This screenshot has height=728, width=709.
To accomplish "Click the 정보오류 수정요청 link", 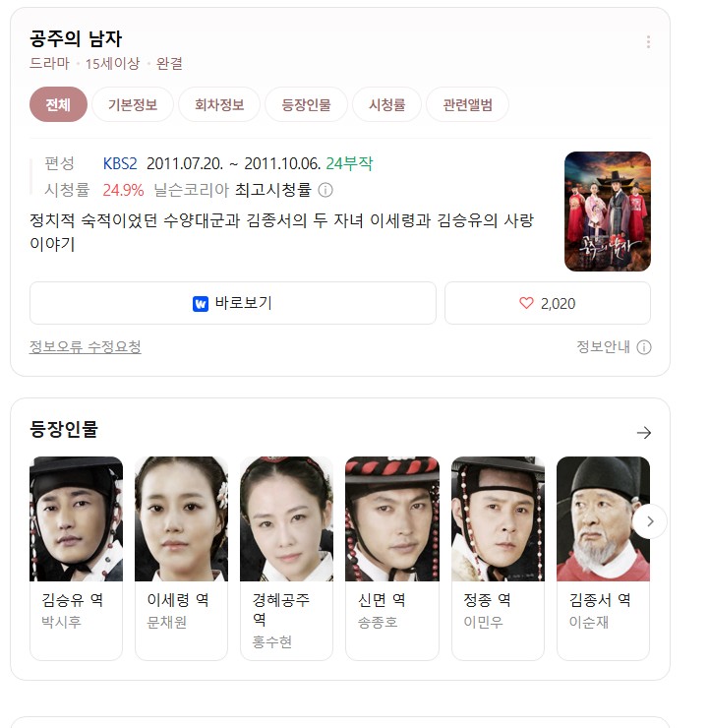I will click(86, 347).
